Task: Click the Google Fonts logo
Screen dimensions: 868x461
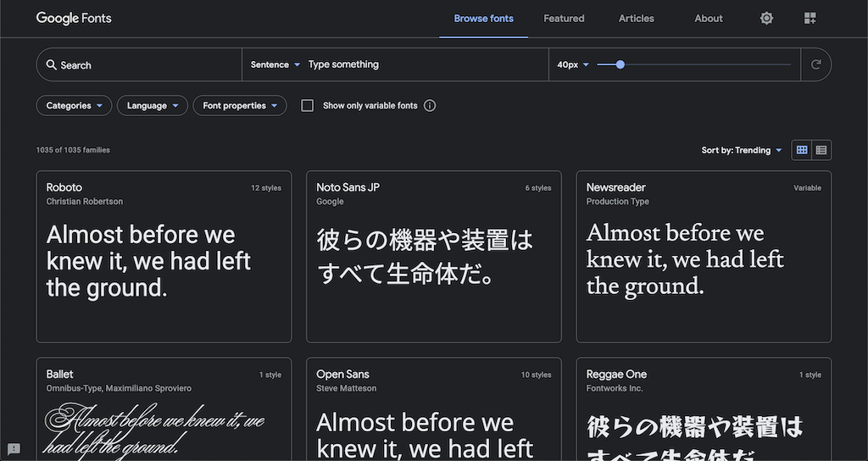Action: coord(74,19)
